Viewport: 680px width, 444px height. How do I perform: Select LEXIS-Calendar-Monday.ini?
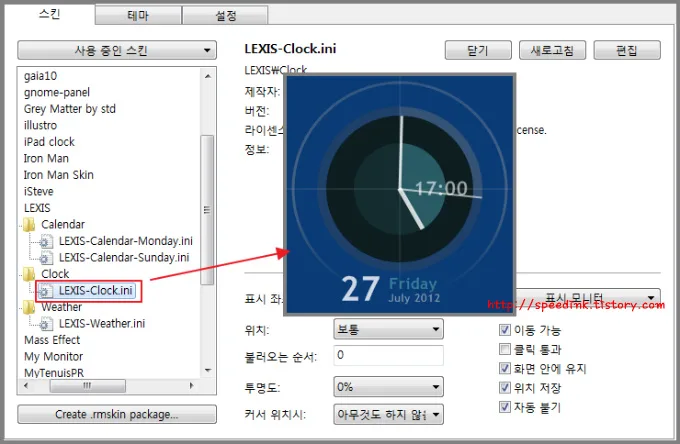(x=126, y=241)
